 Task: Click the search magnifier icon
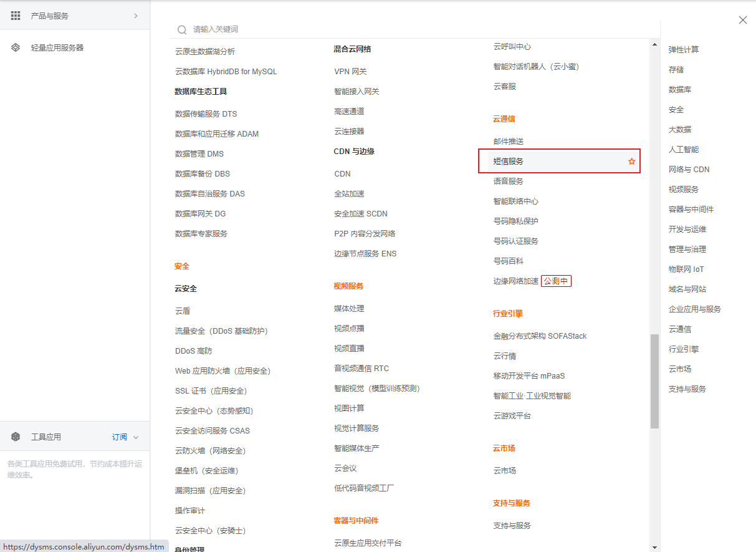pyautogui.click(x=182, y=29)
